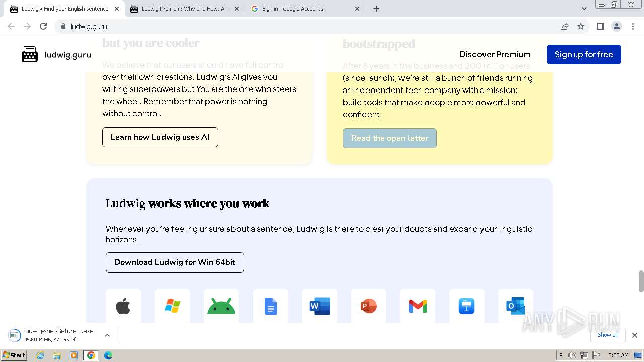Image resolution: width=644 pixels, height=362 pixels.
Task: Click the PowerPoint icon
Action: [x=369, y=306]
